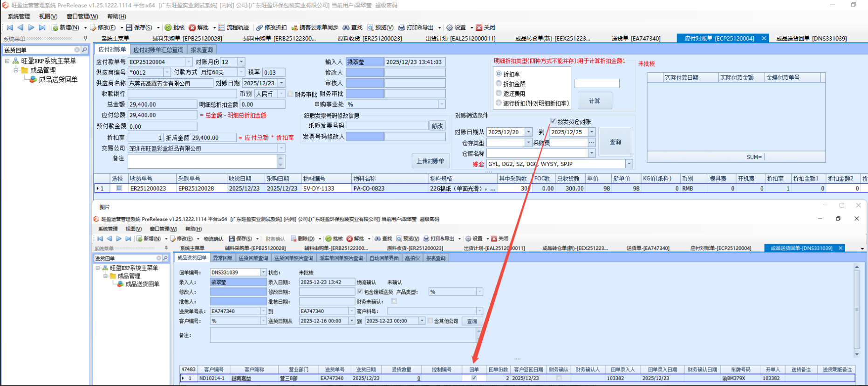Screen dimensions: 868x386
Task: Click 删除(D) in the lower picture window toolbar
Action: point(303,239)
